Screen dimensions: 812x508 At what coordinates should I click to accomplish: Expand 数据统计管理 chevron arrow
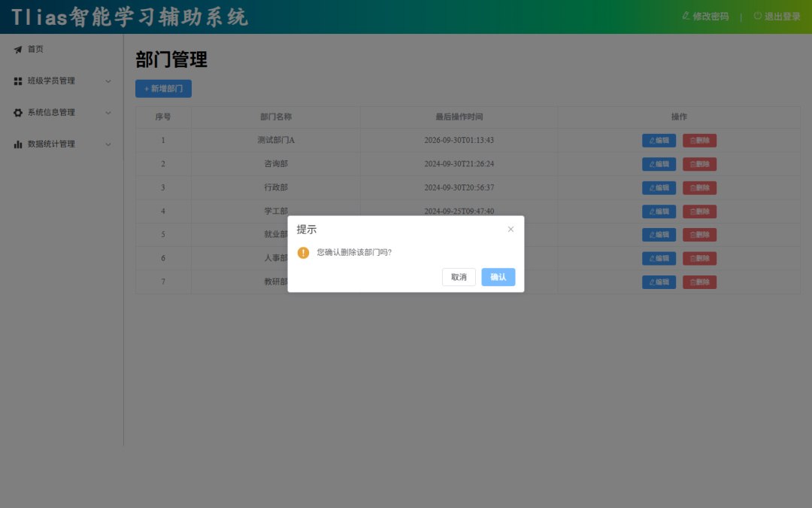tap(108, 144)
